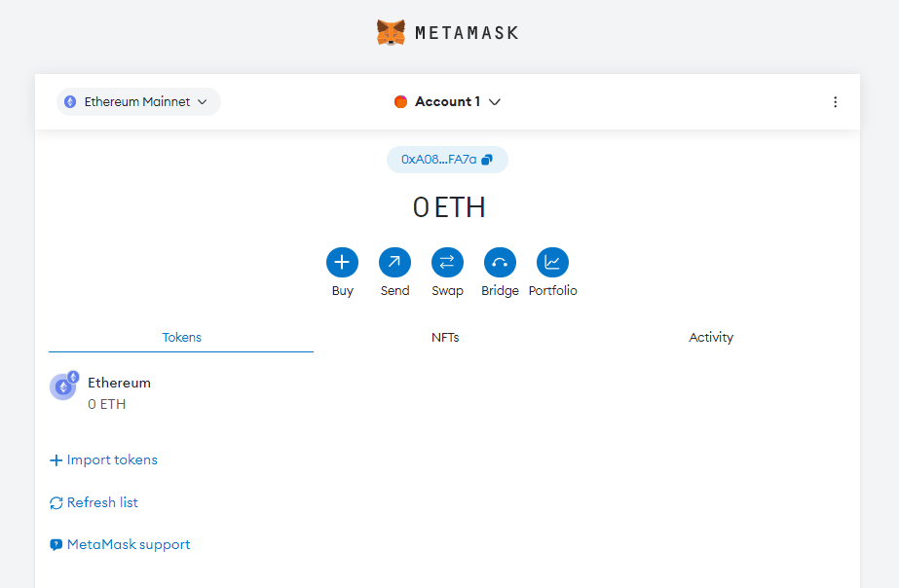899x588 pixels.
Task: Click the Account 1 orange avatar
Action: tap(400, 102)
